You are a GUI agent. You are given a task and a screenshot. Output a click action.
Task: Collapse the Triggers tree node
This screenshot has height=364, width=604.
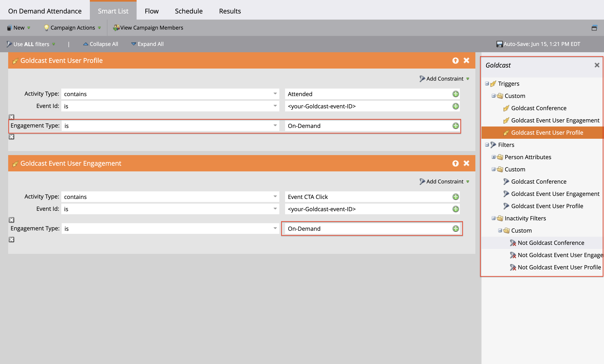coord(487,83)
